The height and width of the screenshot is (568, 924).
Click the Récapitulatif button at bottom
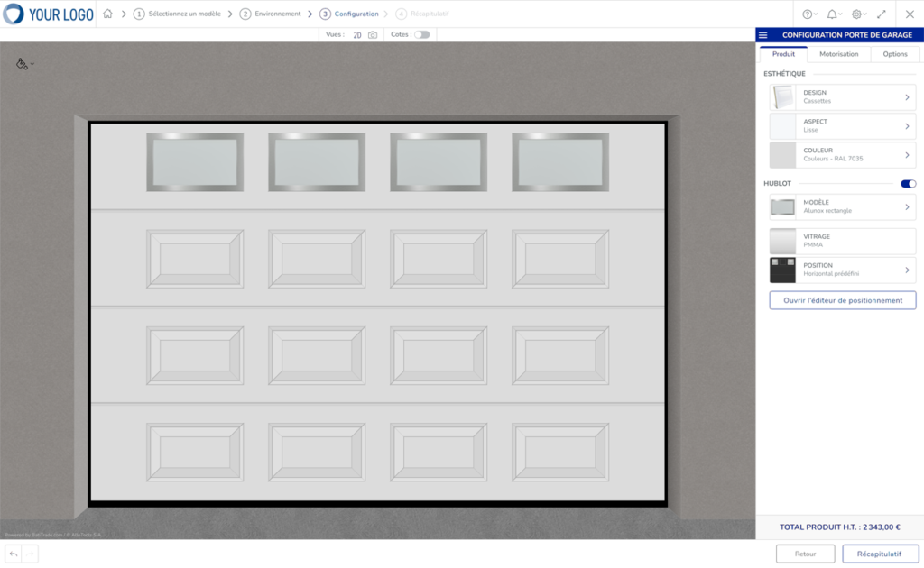pyautogui.click(x=880, y=554)
